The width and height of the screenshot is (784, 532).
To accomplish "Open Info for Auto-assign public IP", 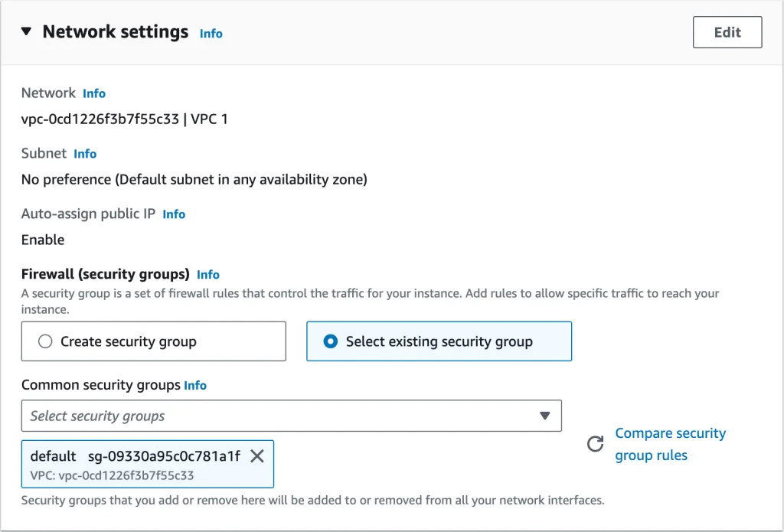I will pyautogui.click(x=173, y=214).
